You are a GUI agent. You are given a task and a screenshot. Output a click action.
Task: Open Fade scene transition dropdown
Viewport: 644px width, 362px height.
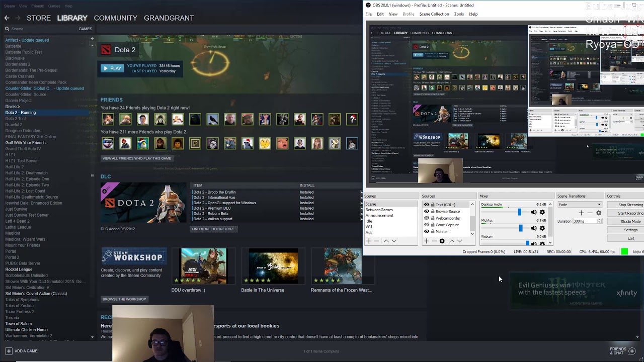coord(580,205)
